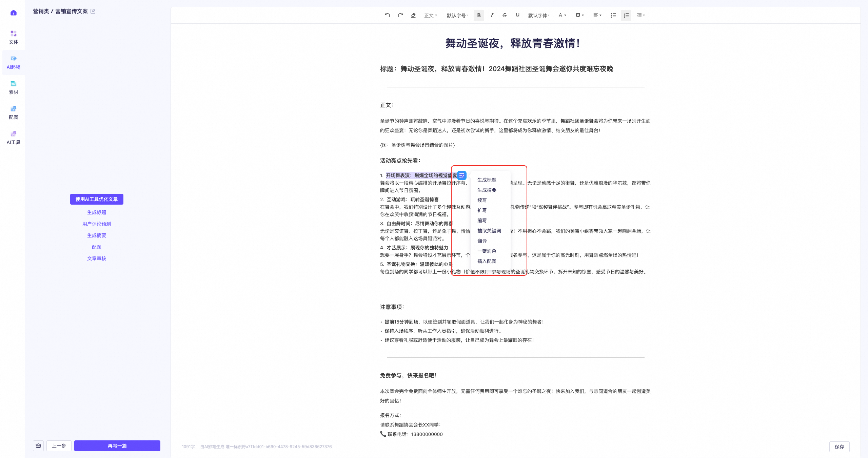
Task: Click the 使用AI工具优化文章 button
Action: [x=97, y=199]
